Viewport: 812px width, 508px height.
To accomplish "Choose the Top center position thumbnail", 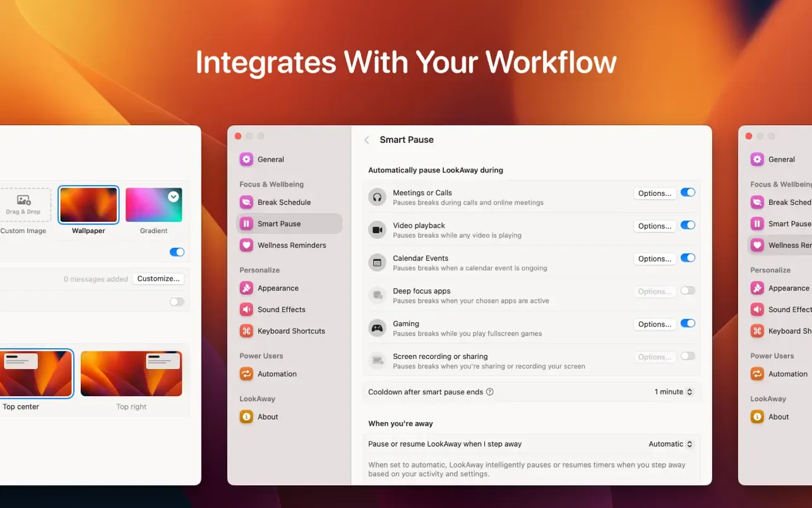I will [x=35, y=374].
